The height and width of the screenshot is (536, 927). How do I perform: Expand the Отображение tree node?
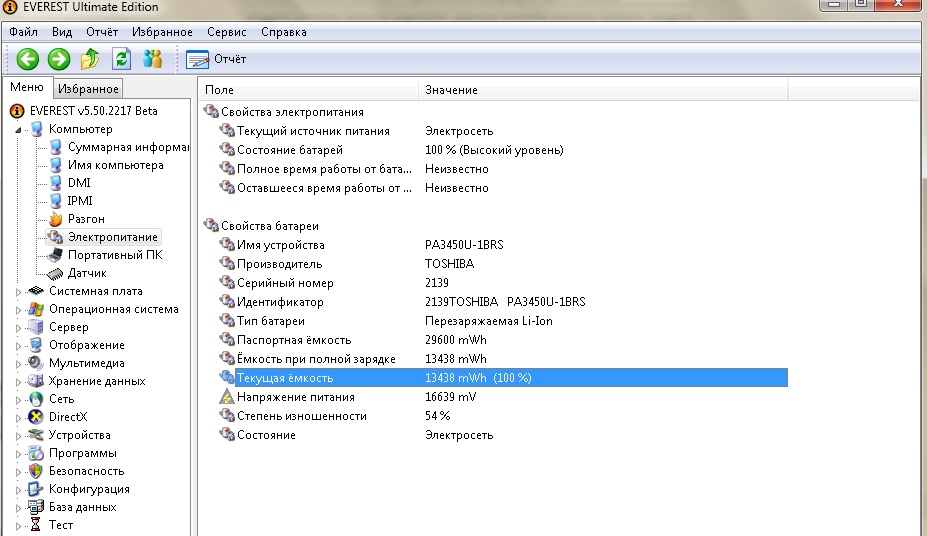tap(18, 346)
